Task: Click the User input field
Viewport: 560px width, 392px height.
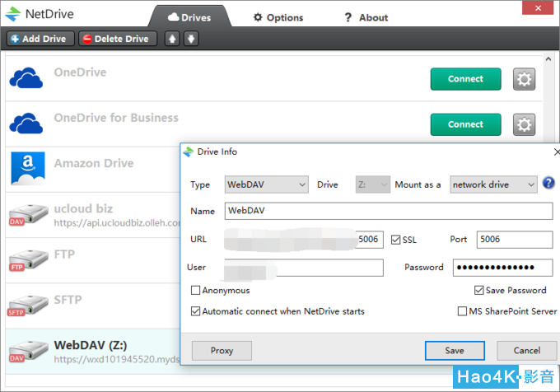Action: (304, 268)
